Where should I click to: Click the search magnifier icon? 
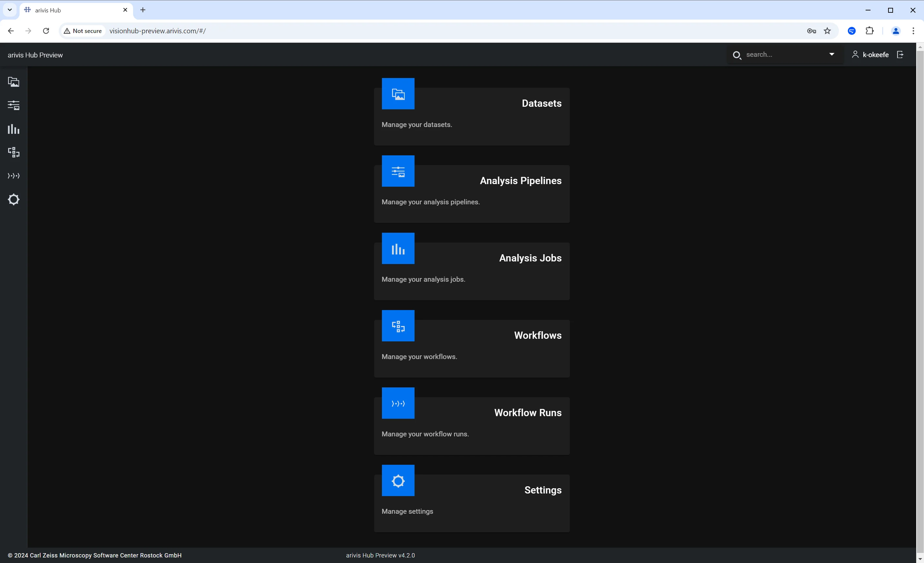coord(737,55)
